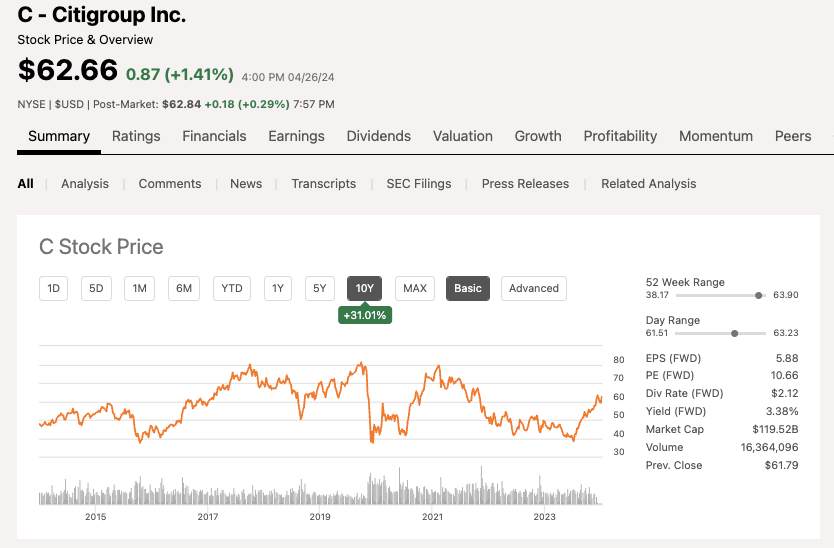834x548 pixels.
Task: Show SEC Filings
Action: point(419,184)
